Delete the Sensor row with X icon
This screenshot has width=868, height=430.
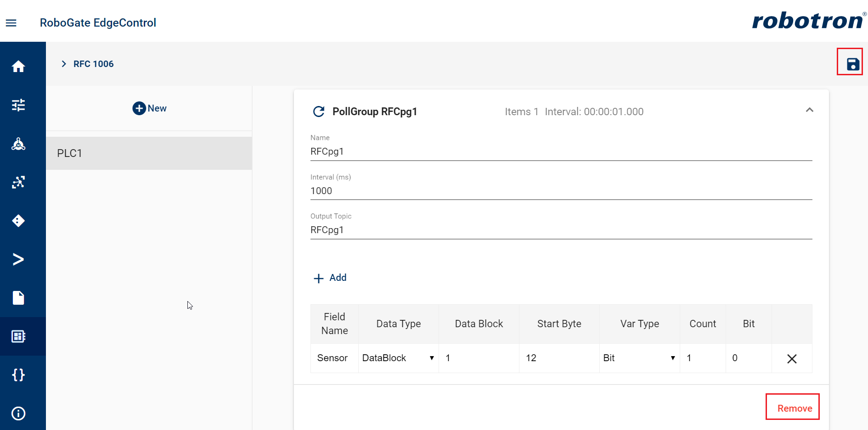792,359
